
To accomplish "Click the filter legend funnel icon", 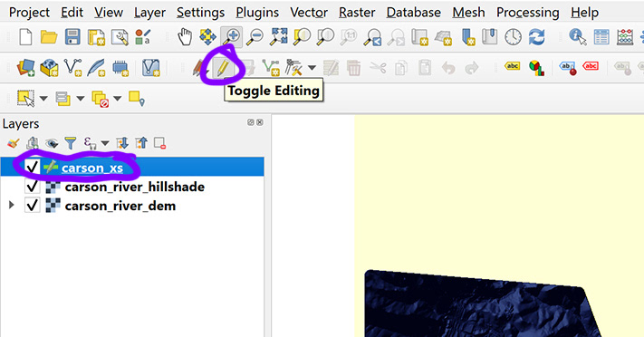I will tap(71, 143).
